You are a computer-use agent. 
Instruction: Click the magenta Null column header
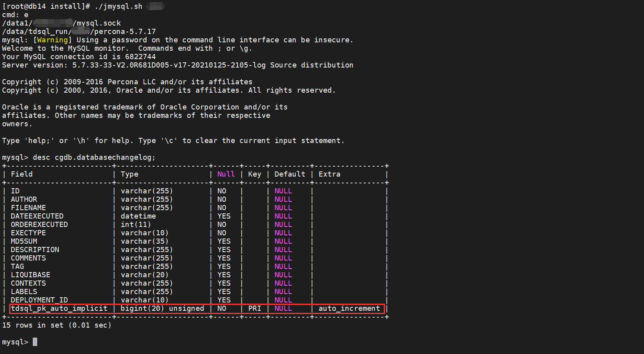pyautogui.click(x=226, y=174)
